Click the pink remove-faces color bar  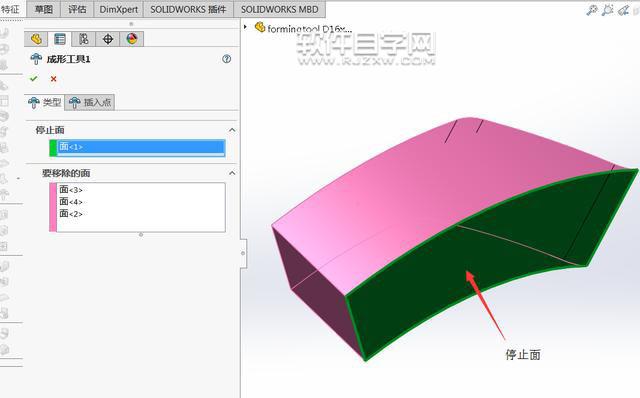[53, 207]
